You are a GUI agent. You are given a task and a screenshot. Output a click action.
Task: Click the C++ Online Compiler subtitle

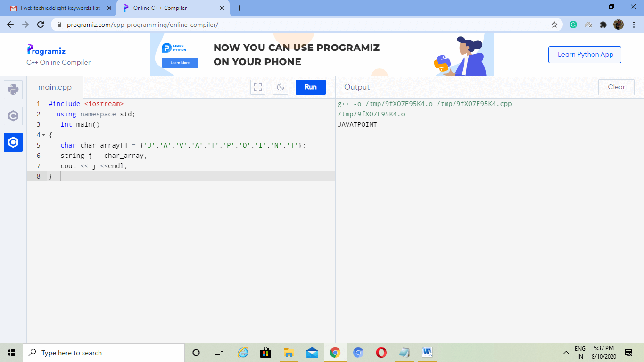58,62
